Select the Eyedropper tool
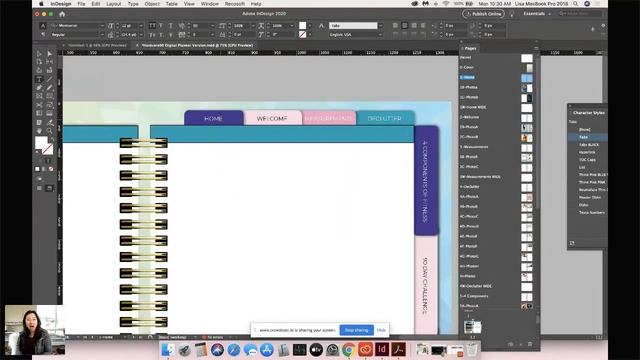Image resolution: width=640 pixels, height=360 pixels. pyautogui.click(x=49, y=122)
